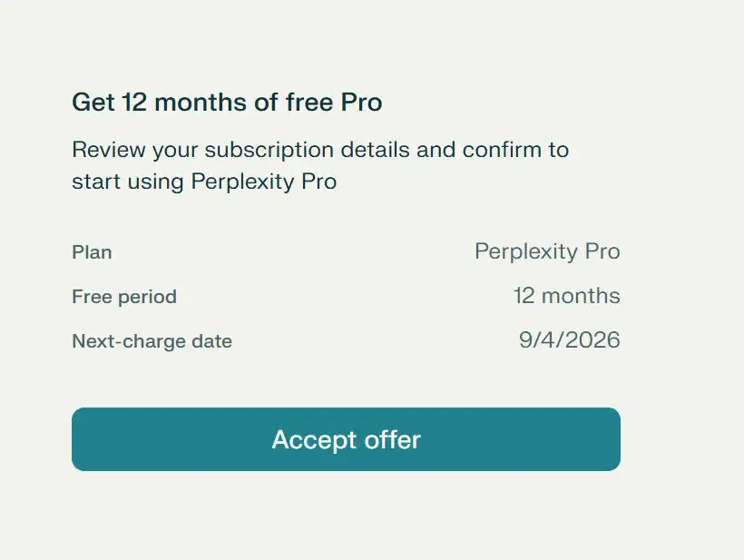The image size is (744, 560).
Task: Click the Plan row
Action: (x=345, y=252)
